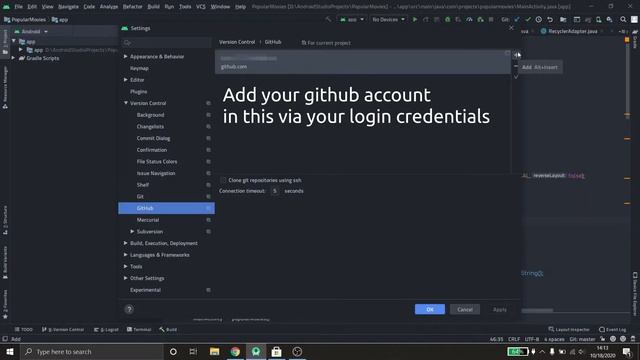
Task: Open the Event Log tool window
Action: [x=613, y=329]
